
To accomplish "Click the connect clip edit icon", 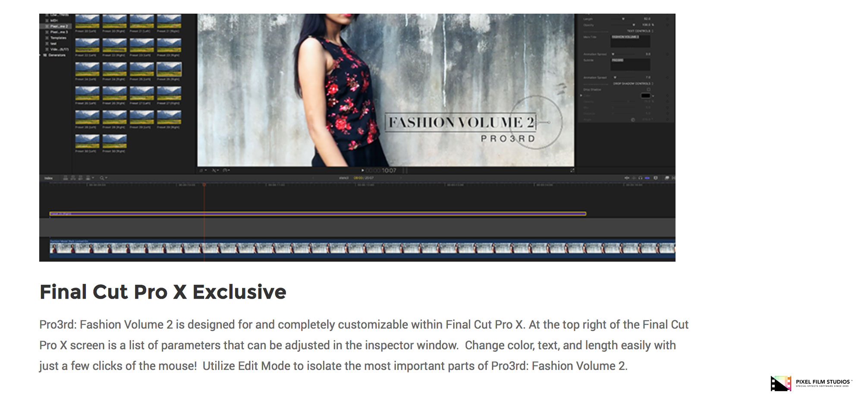I will tap(66, 178).
